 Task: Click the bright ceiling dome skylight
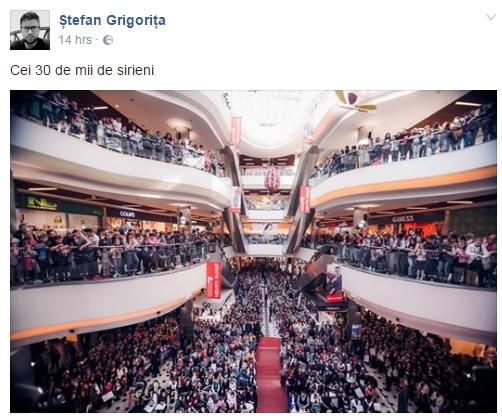[x=270, y=115]
